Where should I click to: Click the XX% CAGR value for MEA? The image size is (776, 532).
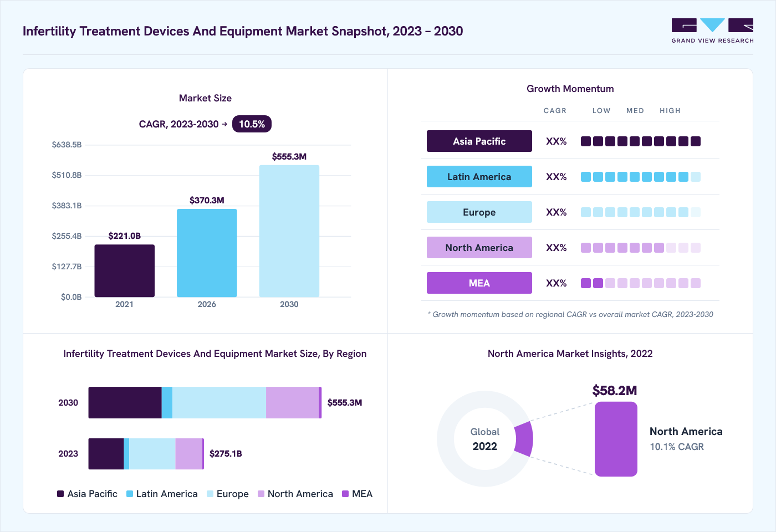[557, 283]
